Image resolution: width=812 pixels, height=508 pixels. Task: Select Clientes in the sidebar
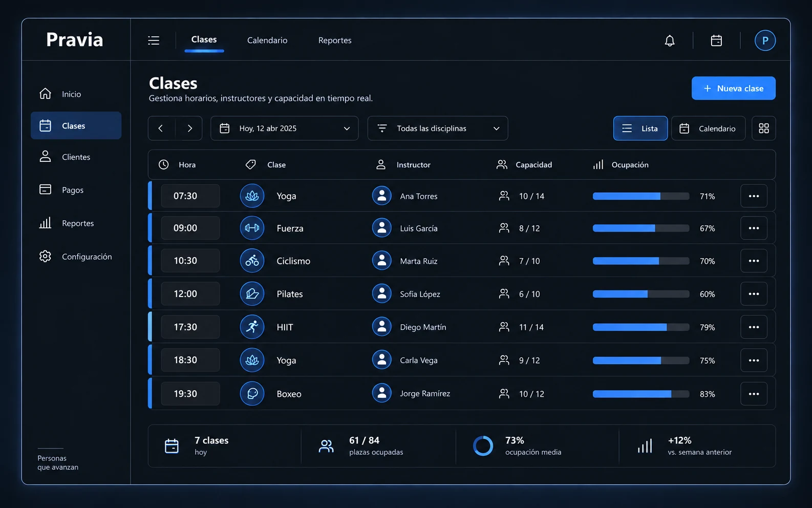point(76,157)
